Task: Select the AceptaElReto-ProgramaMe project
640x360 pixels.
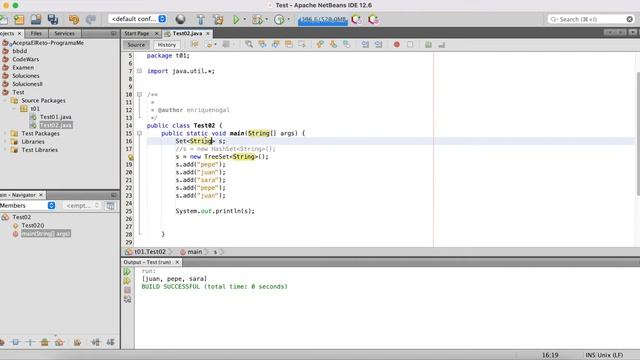Action: [x=48, y=43]
